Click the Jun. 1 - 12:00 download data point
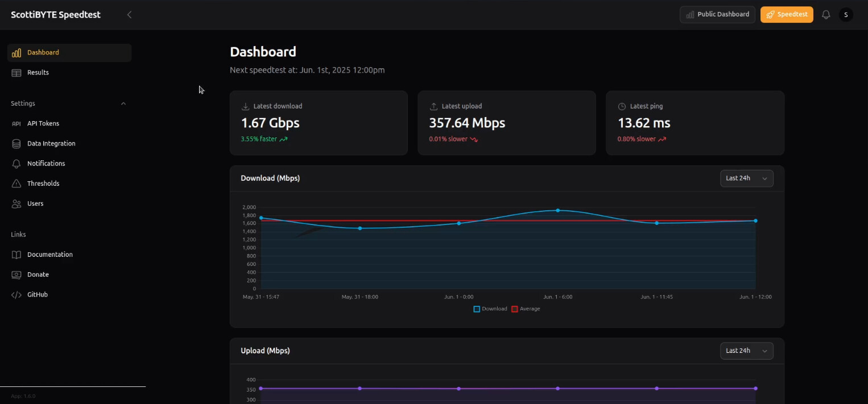The height and width of the screenshot is (404, 868). click(x=755, y=221)
